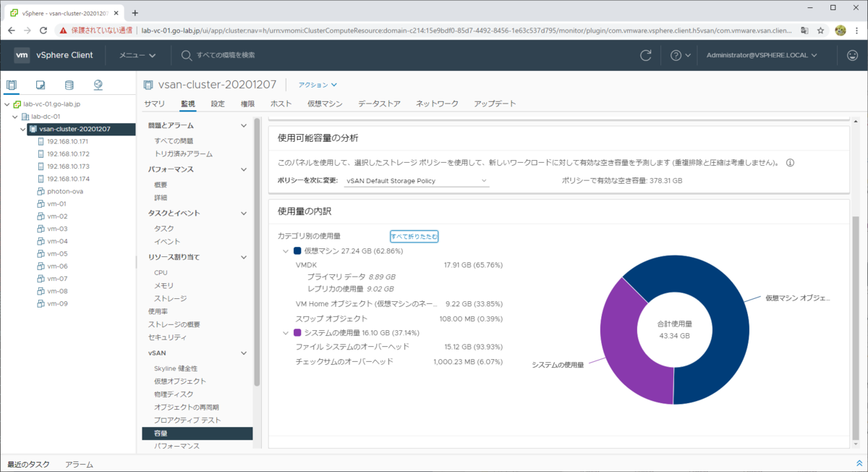This screenshot has height=472, width=868.
Task: Collapse lab-vc-01.go-lab.jp tree node
Action: click(x=7, y=104)
